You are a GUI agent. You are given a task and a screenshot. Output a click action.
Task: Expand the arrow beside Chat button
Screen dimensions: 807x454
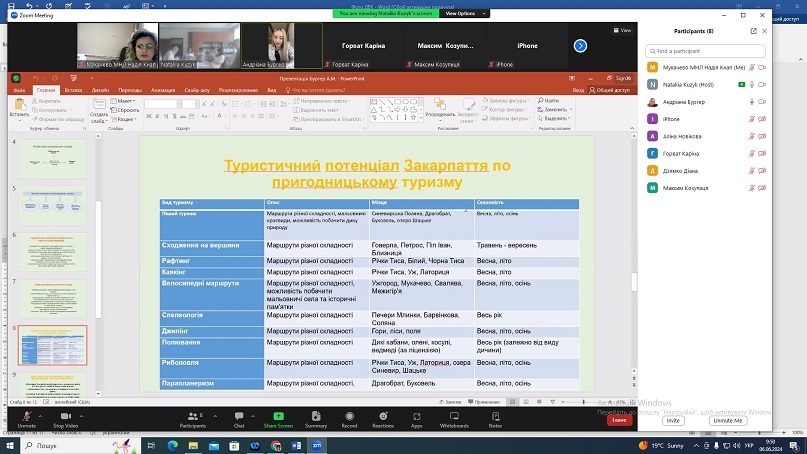click(253, 416)
